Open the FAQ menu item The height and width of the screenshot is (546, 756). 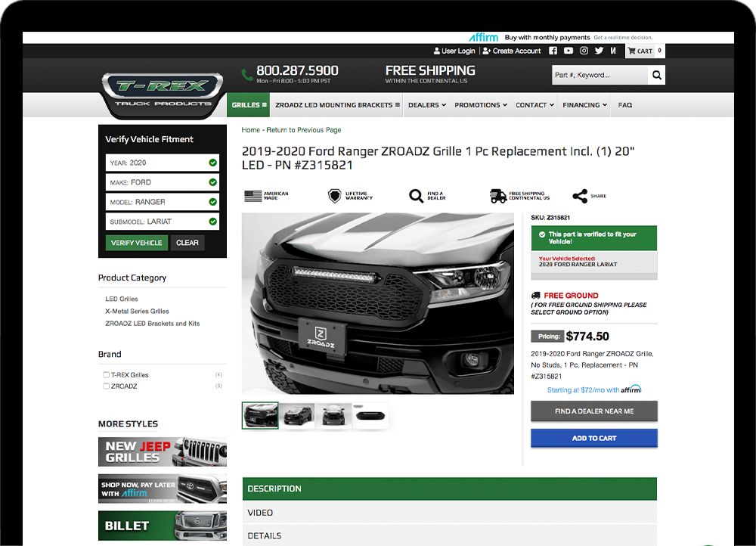coord(625,105)
